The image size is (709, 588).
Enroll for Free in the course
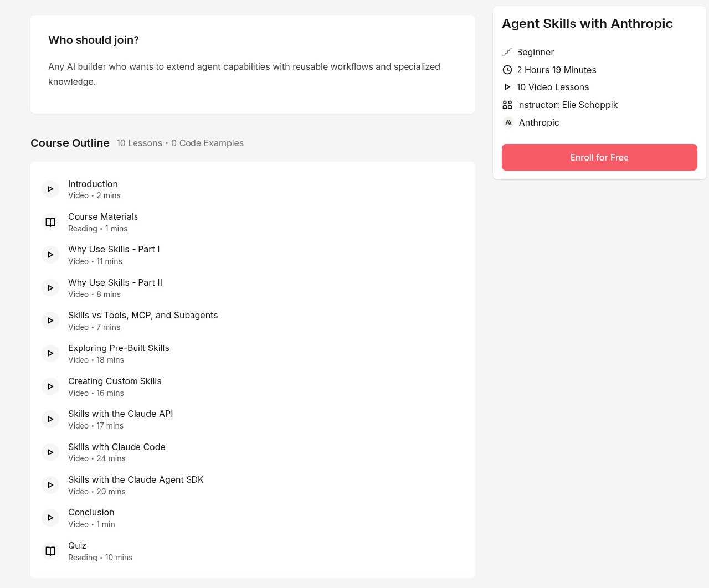click(x=599, y=157)
